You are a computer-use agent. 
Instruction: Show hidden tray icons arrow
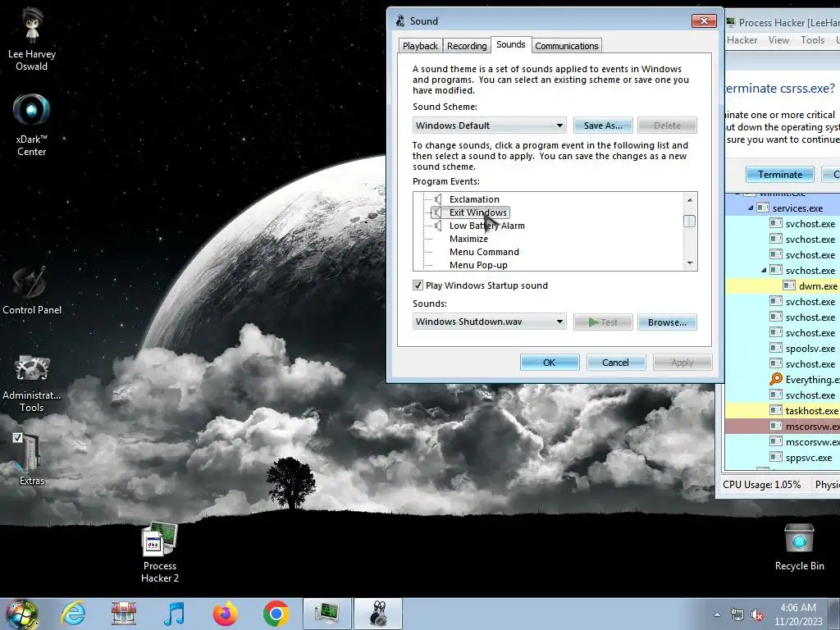(x=717, y=615)
